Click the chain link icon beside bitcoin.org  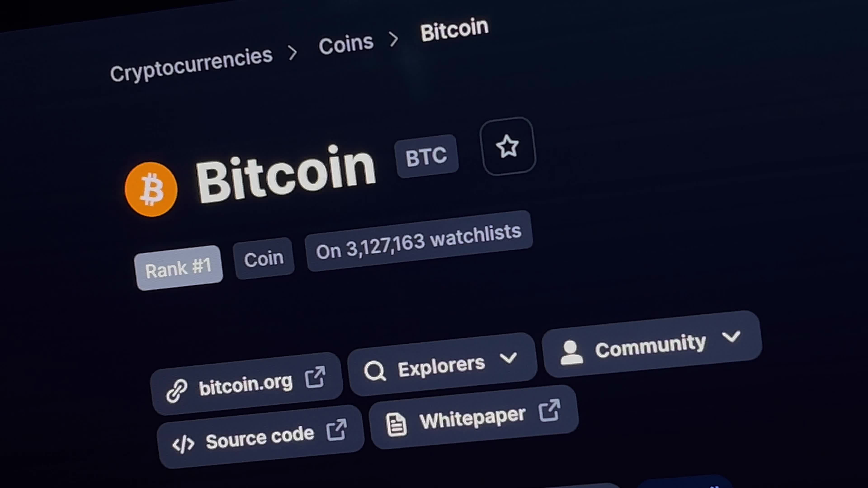(177, 391)
